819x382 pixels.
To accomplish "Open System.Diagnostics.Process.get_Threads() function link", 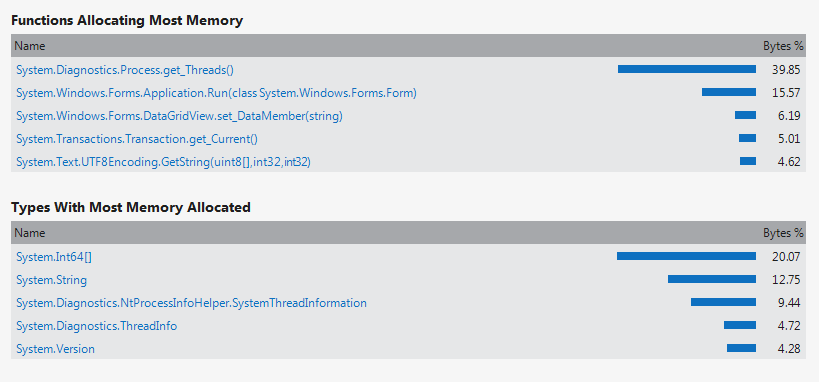I will (125, 70).
